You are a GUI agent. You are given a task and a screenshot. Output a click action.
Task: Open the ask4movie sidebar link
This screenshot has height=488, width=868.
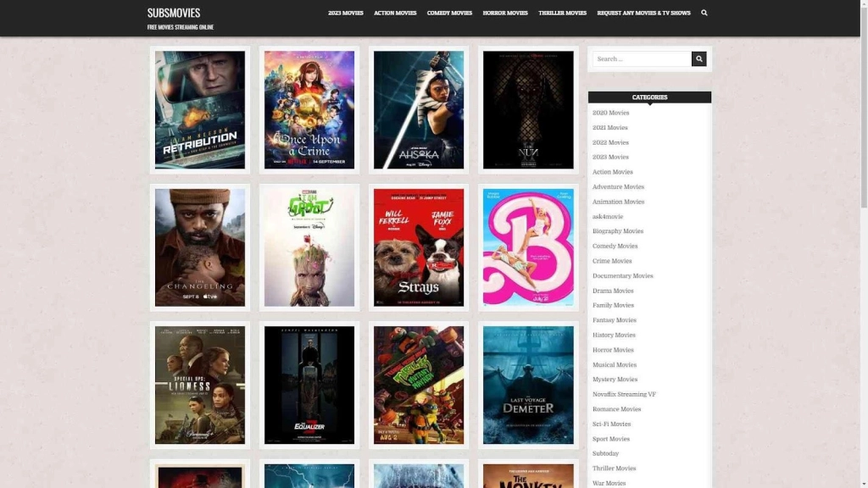pos(607,216)
